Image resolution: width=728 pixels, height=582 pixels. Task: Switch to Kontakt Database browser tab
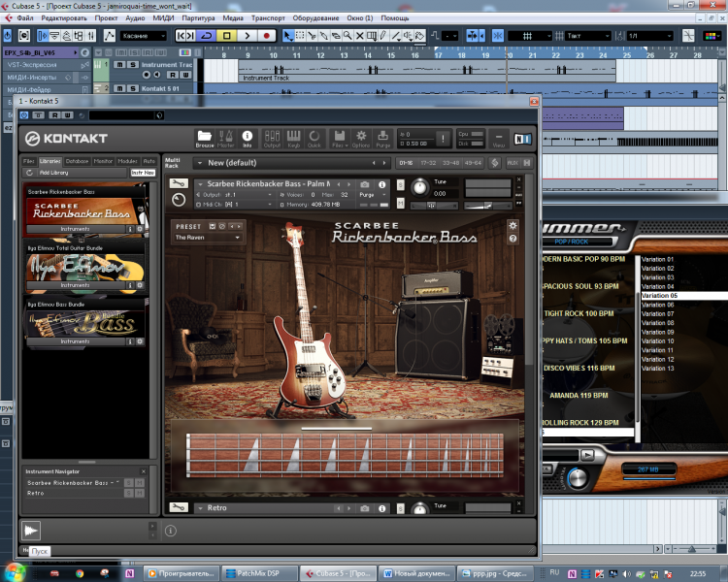[x=77, y=161]
